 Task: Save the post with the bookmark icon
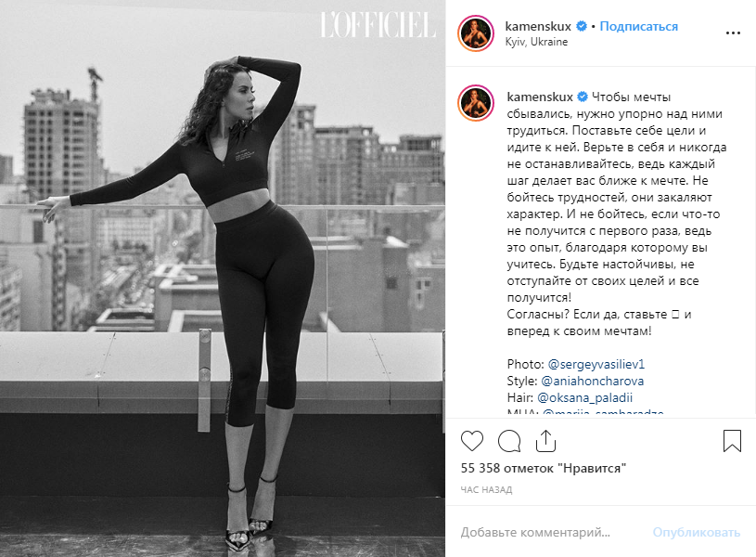[732, 441]
